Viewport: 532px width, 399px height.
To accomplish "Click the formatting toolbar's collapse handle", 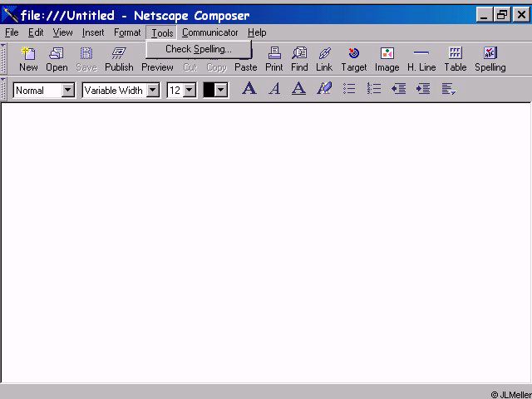I will [x=3, y=89].
